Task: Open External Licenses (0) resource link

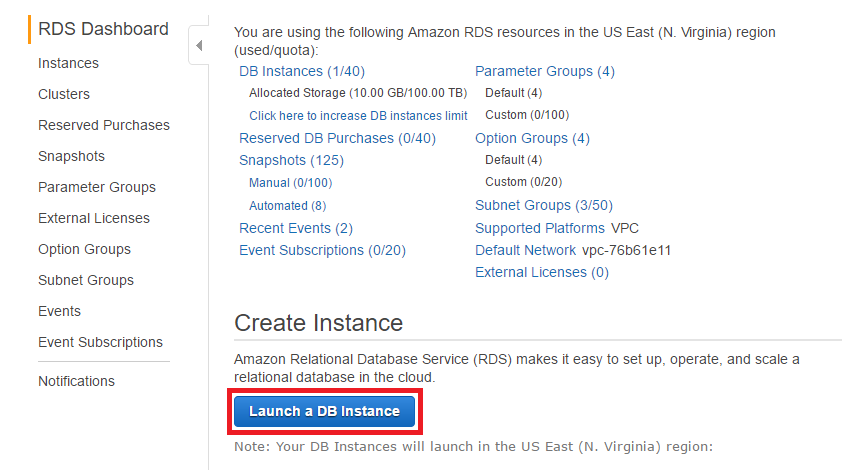Action: pos(542,272)
